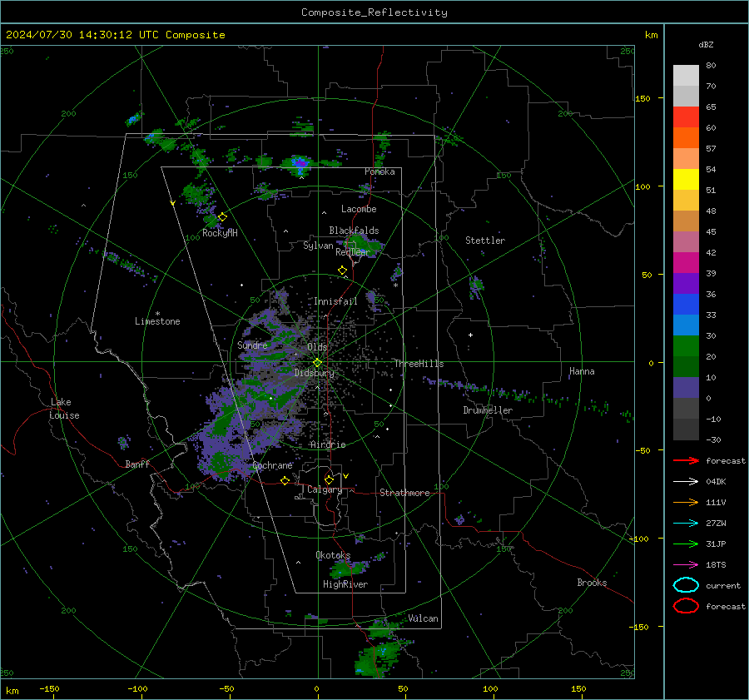Select the 39 dBZ magenta swatch

tap(686, 262)
